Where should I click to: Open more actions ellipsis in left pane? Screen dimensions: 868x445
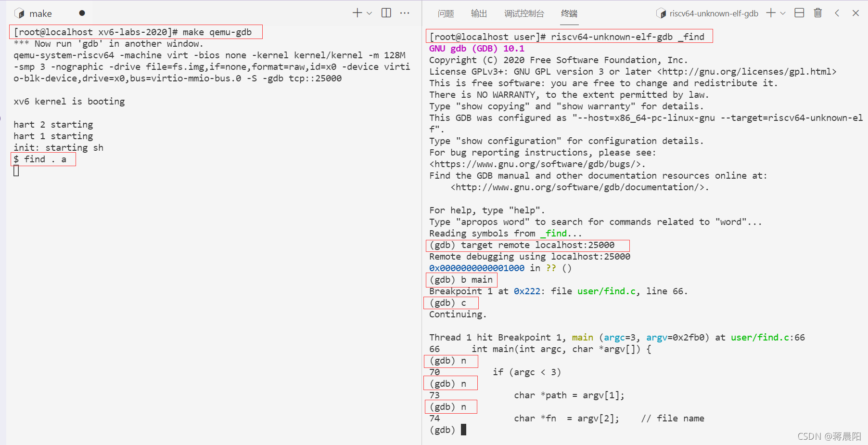point(405,13)
